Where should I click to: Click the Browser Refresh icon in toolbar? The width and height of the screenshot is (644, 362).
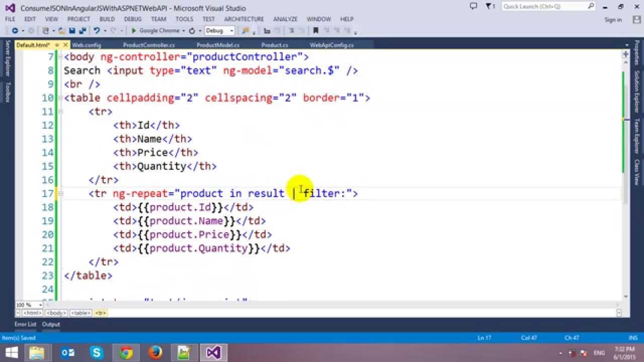(192, 31)
